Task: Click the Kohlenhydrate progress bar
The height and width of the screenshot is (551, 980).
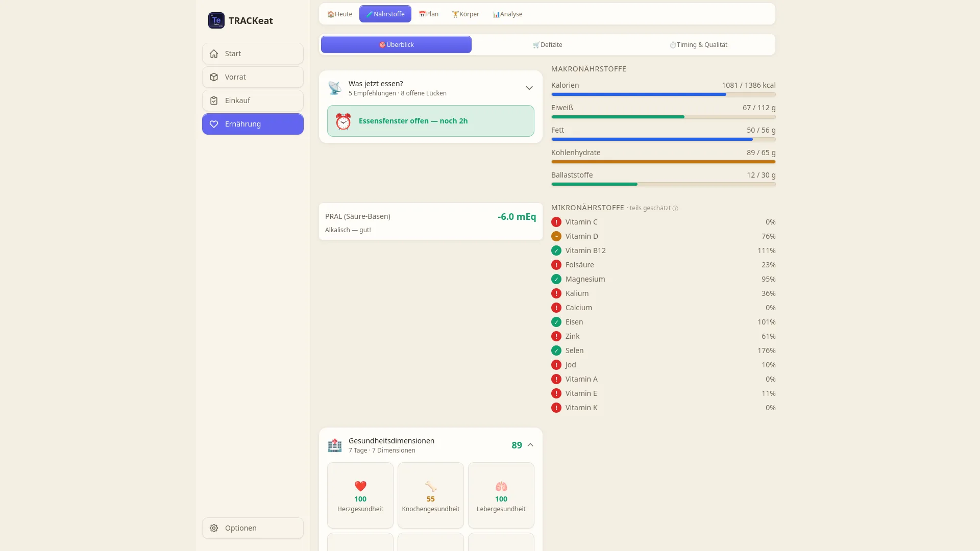Action: pos(664,162)
